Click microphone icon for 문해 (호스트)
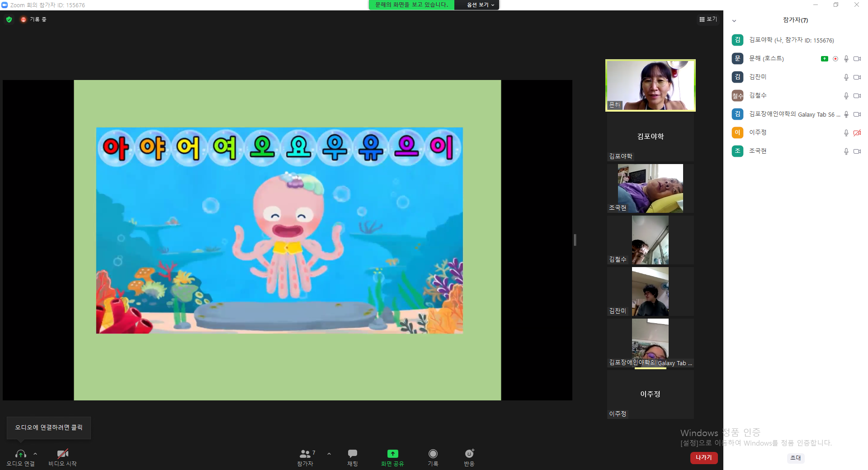The height and width of the screenshot is (470, 868). [x=846, y=59]
